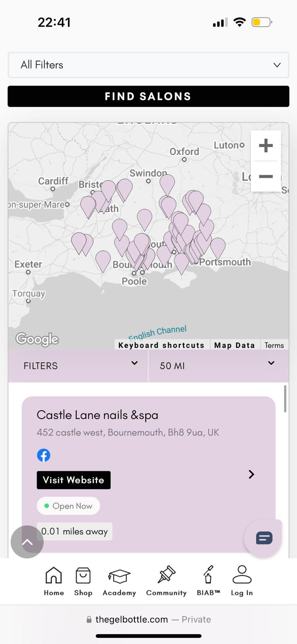Click the English Channel label

(157, 333)
